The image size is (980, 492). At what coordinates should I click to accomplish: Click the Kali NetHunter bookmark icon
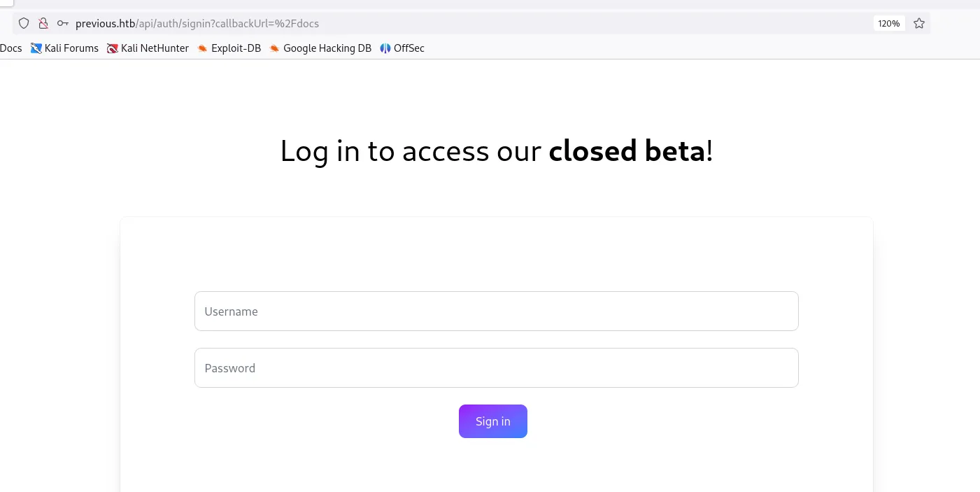pos(113,48)
